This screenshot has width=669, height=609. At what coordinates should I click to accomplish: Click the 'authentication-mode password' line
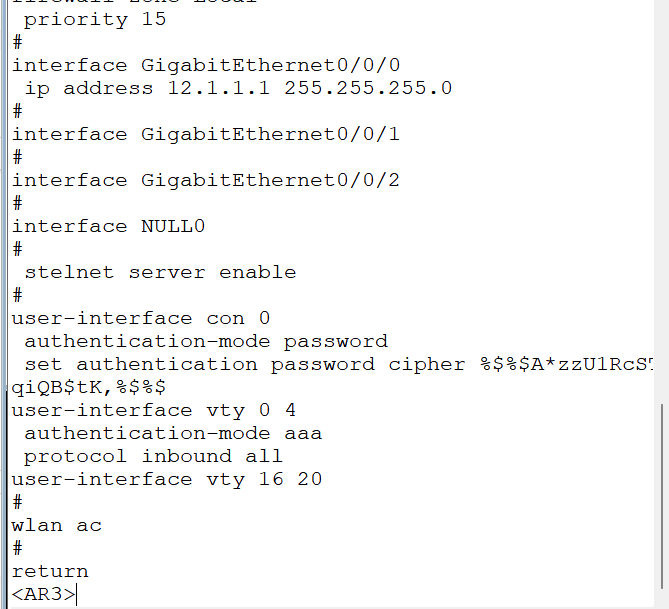pyautogui.click(x=205, y=341)
